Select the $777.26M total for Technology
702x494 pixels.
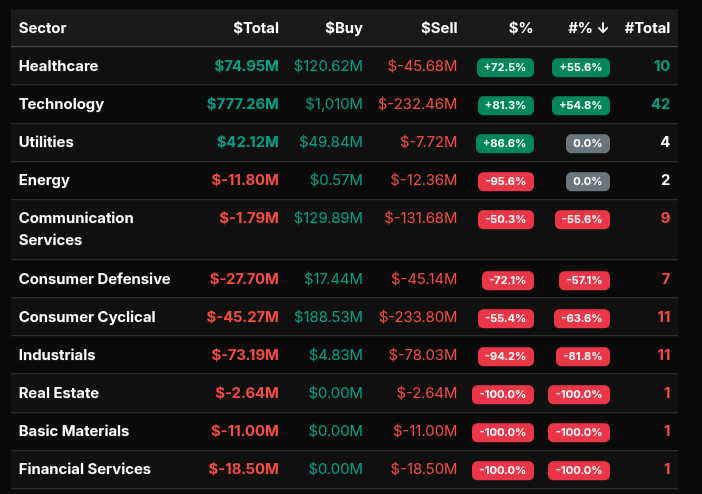coord(243,104)
